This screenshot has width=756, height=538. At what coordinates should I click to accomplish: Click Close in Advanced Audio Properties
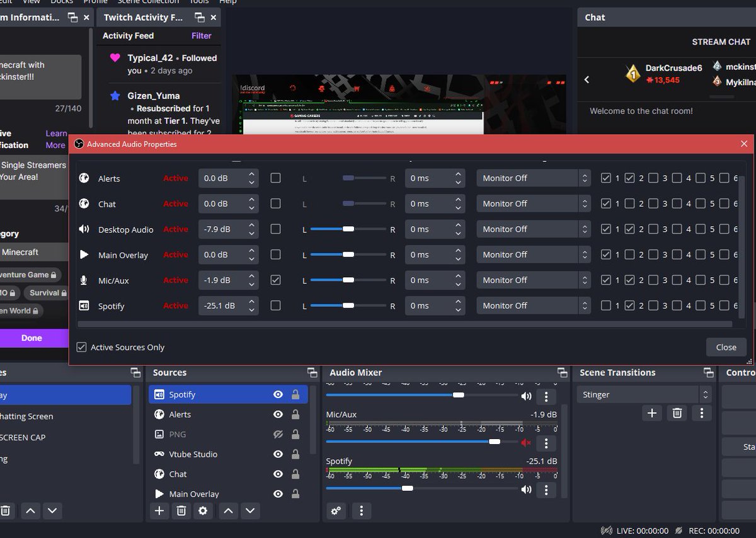pos(726,347)
